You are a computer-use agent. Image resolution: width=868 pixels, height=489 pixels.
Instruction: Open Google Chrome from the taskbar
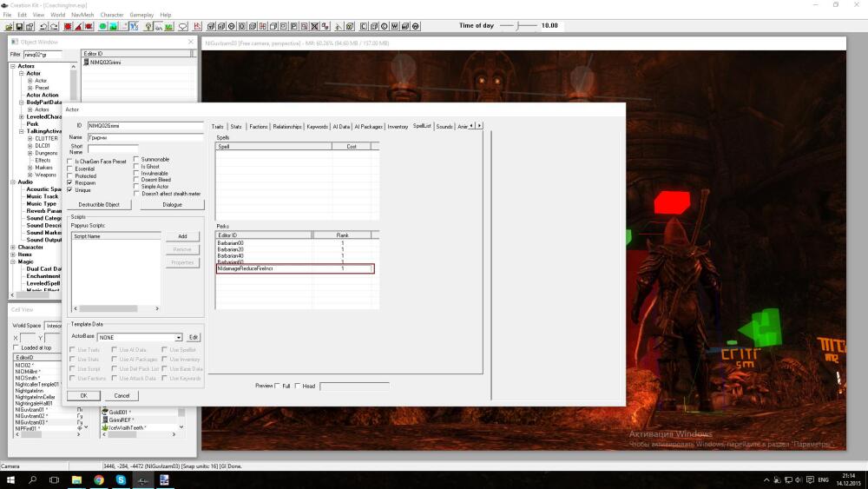click(99, 480)
